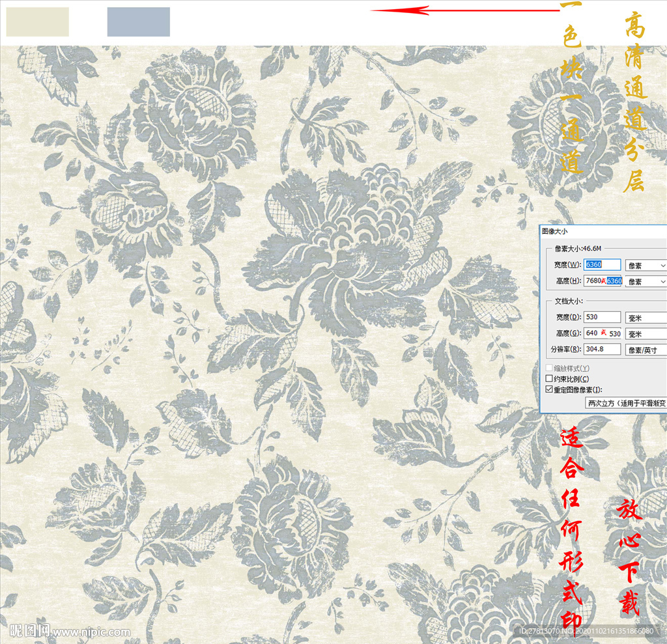The height and width of the screenshot is (644, 667).
Task: Click the pixel width field showing 6360
Action: 602,264
